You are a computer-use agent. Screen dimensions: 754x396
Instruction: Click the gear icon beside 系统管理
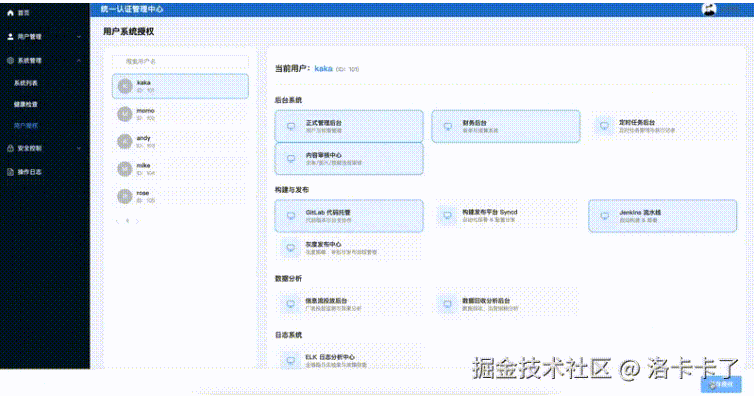[10, 61]
